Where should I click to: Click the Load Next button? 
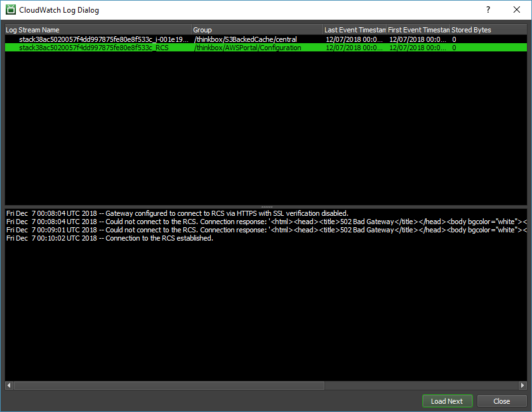(x=447, y=401)
